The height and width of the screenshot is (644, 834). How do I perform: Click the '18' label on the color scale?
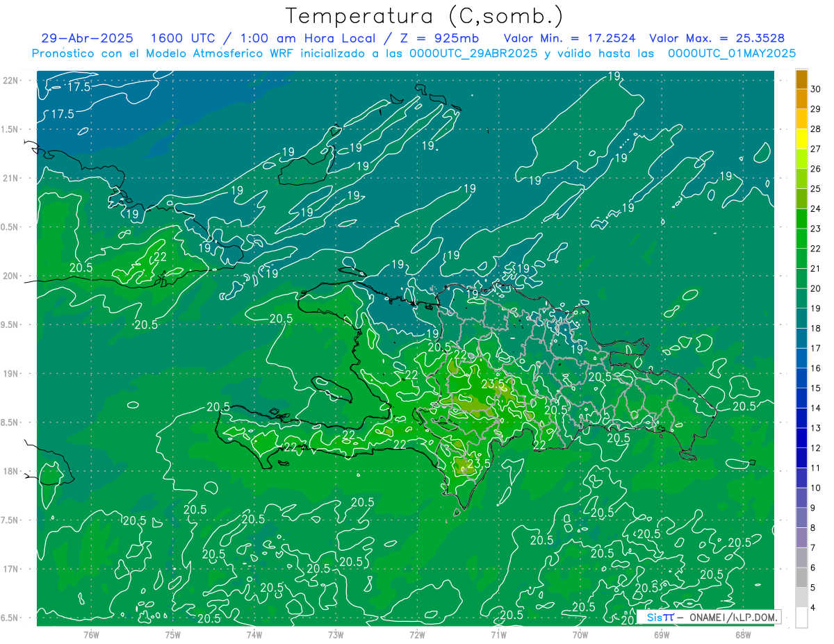coord(816,328)
